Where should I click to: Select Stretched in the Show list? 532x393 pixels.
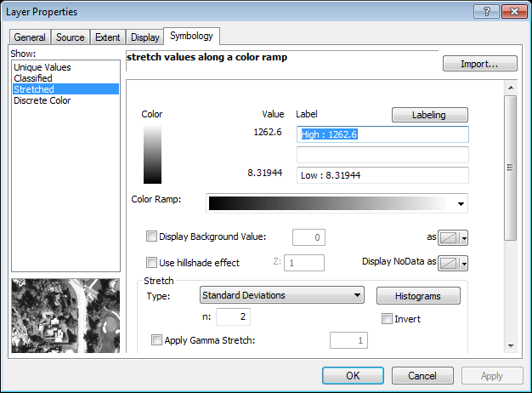coord(65,89)
